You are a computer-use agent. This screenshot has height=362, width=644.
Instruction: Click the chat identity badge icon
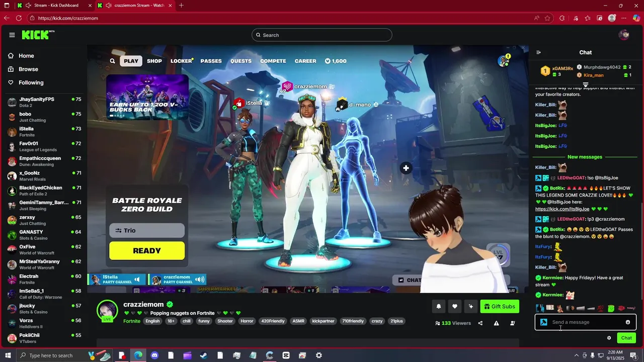click(543, 322)
